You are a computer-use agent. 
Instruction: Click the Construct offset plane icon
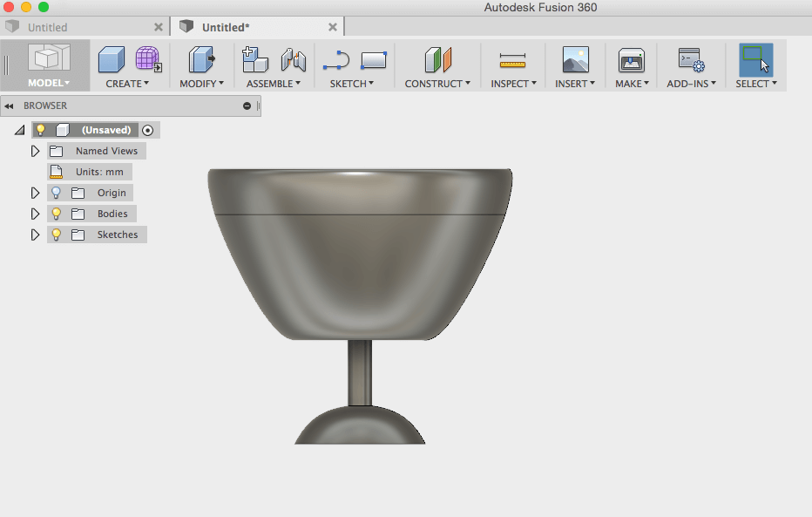tap(438, 59)
